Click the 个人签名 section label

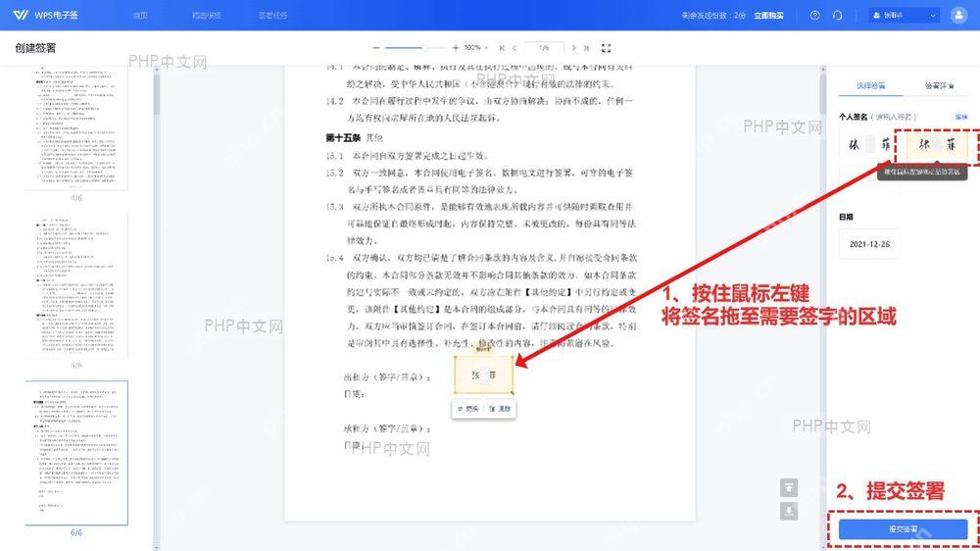854,117
